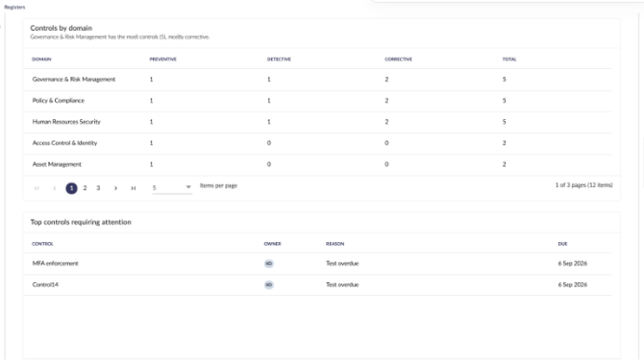Click owner avatar for MFA enforcement

[268, 263]
